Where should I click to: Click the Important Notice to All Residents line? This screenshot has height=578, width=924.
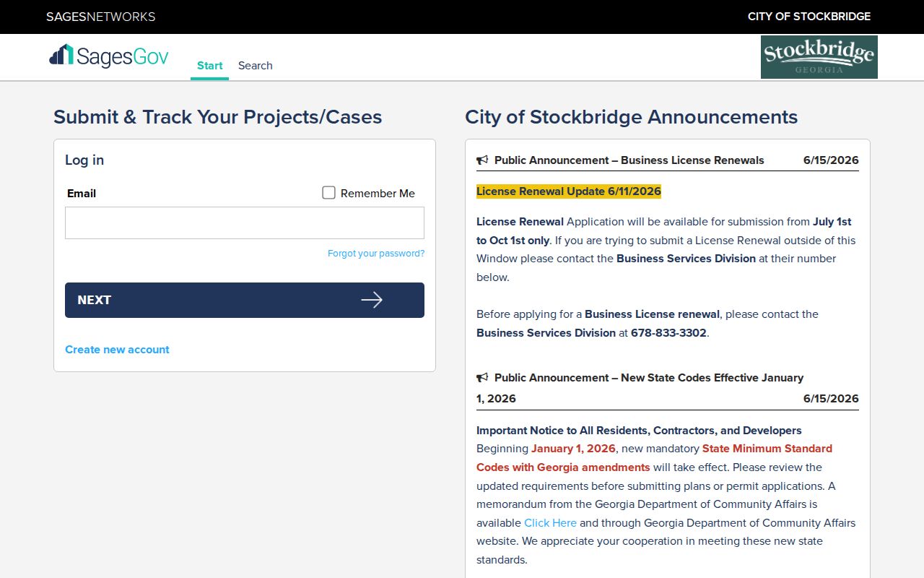639,431
